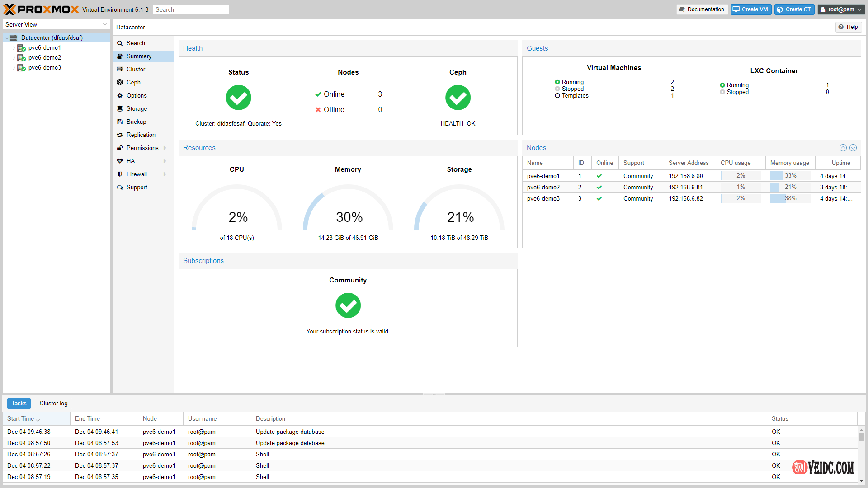This screenshot has width=868, height=488.
Task: Click the Options gear icon
Action: tap(120, 95)
